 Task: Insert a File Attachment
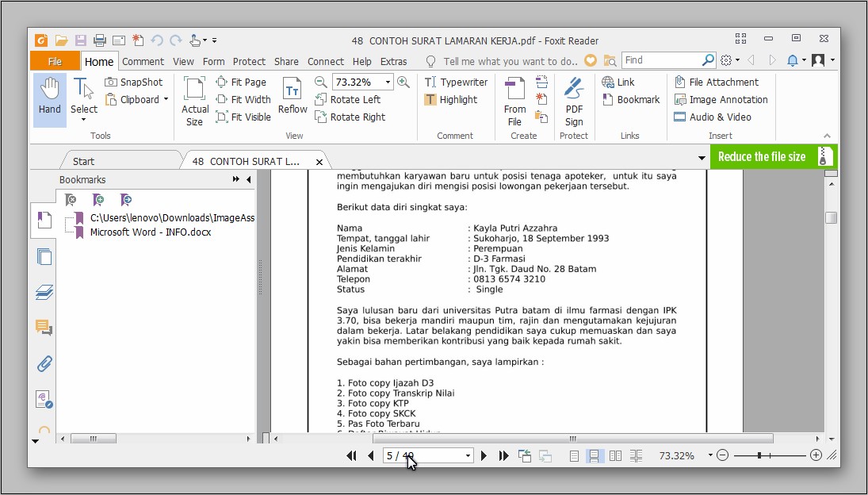(x=717, y=82)
